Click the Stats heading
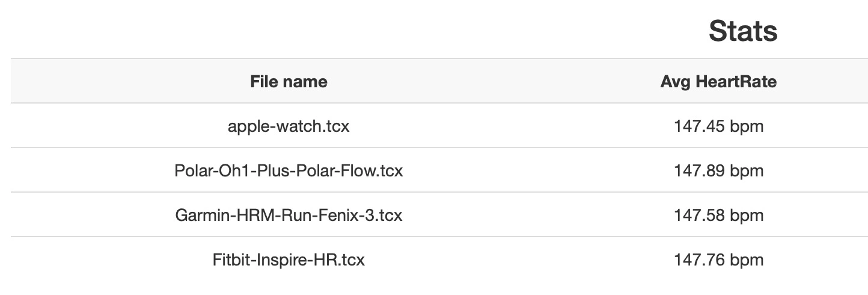The width and height of the screenshot is (868, 295). point(743,31)
